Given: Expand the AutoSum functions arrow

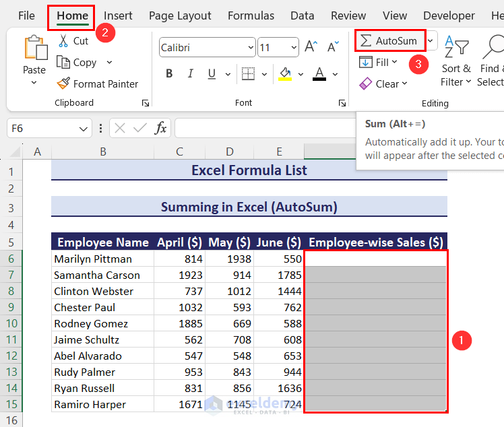Looking at the screenshot, I should 431,41.
